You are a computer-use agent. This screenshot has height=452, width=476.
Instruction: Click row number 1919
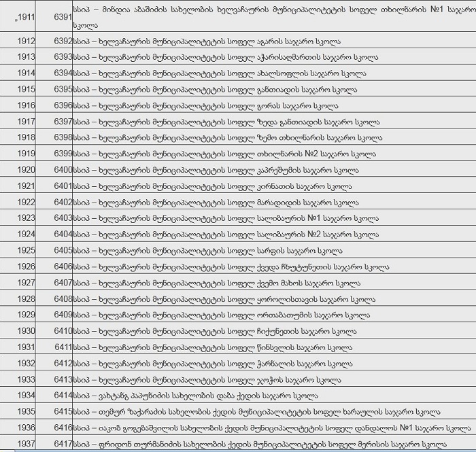pyautogui.click(x=26, y=154)
